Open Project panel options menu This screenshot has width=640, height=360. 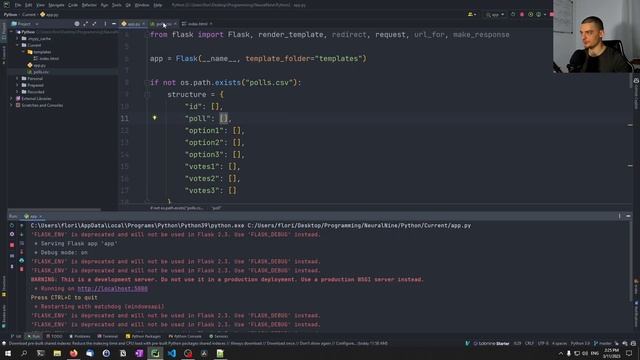[105, 24]
